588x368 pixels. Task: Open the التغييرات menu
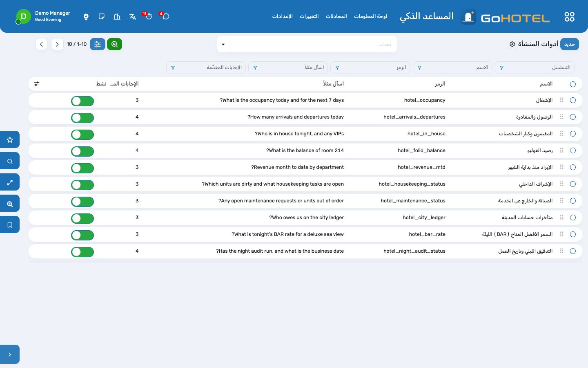click(309, 16)
